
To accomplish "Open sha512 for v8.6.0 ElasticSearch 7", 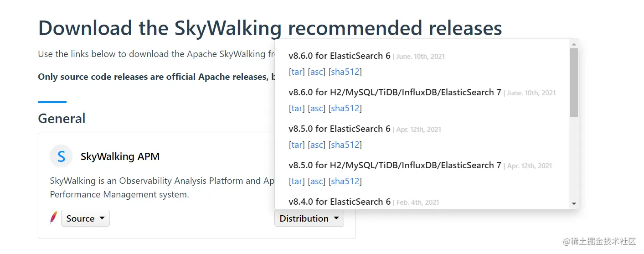I will [x=345, y=108].
